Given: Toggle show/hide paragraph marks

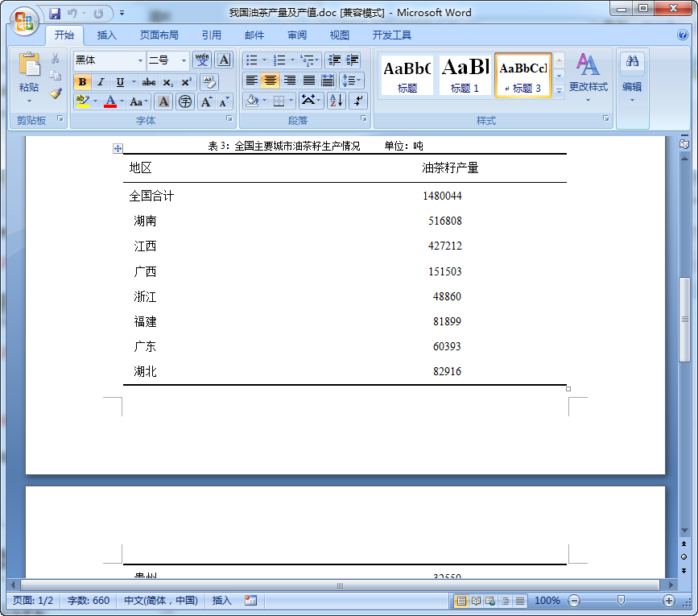Looking at the screenshot, I should coord(359,101).
